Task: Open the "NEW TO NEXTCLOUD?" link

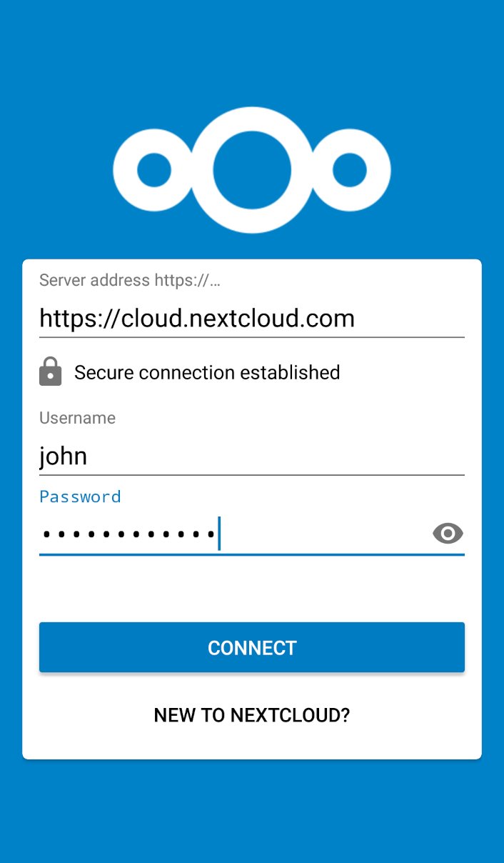Action: [252, 715]
